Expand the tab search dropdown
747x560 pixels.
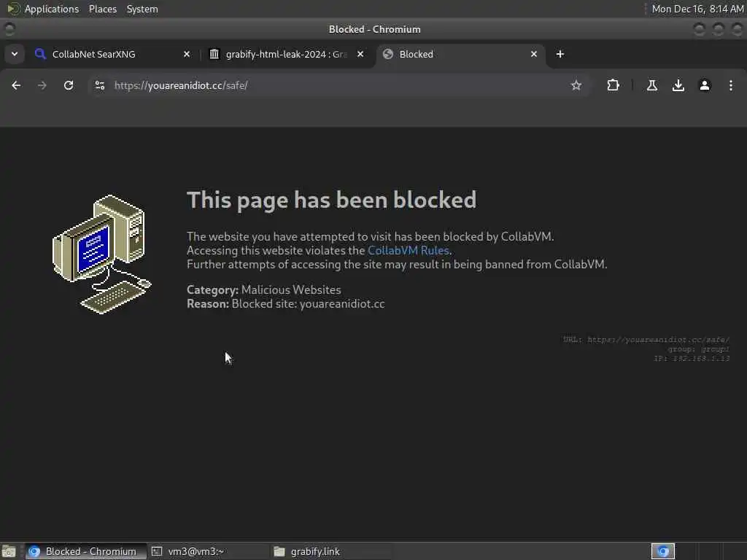click(15, 54)
